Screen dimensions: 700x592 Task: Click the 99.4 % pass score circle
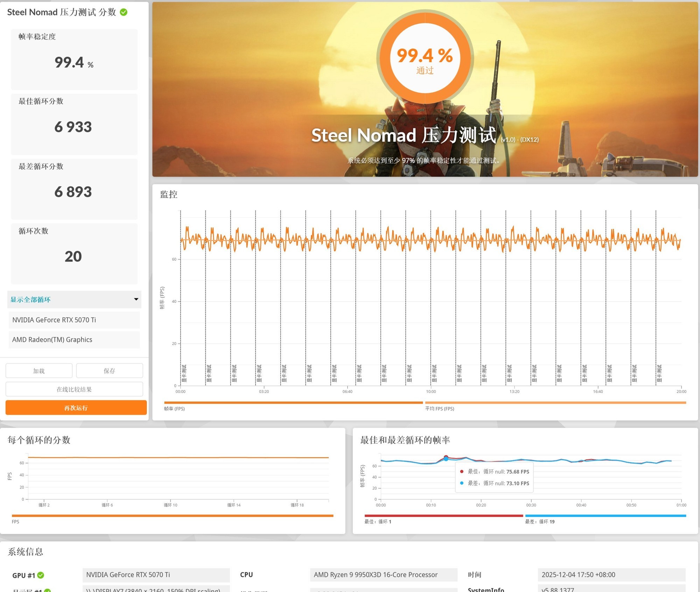point(425,59)
